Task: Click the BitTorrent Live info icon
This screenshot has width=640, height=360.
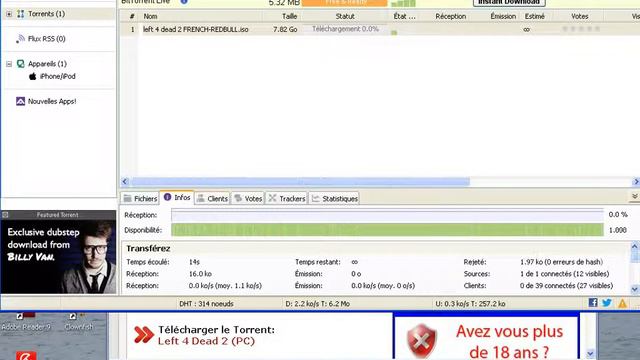Action: (184, 2)
